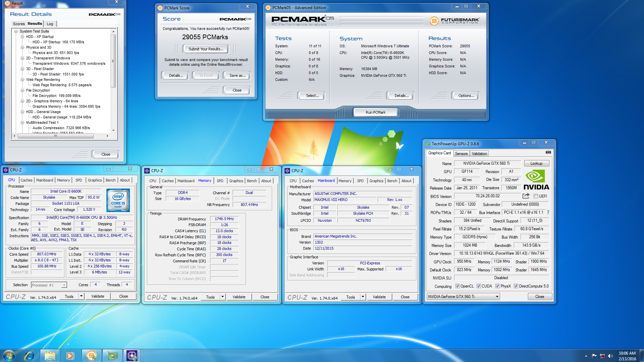Open the Tools dropdown arrow in the CPU-Z Mainboard window
The width and height of the screenshot is (644, 362).
pos(362,297)
